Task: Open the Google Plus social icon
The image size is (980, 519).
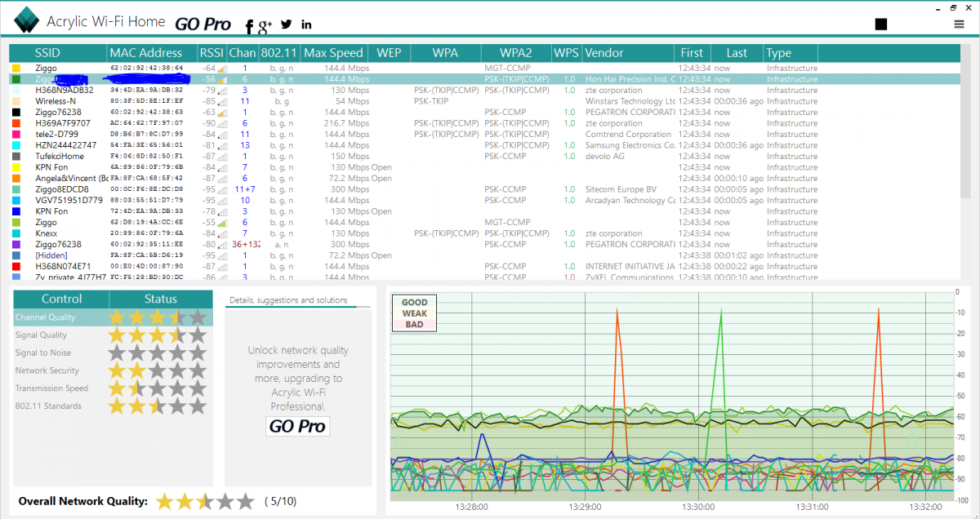Action: coord(265,27)
